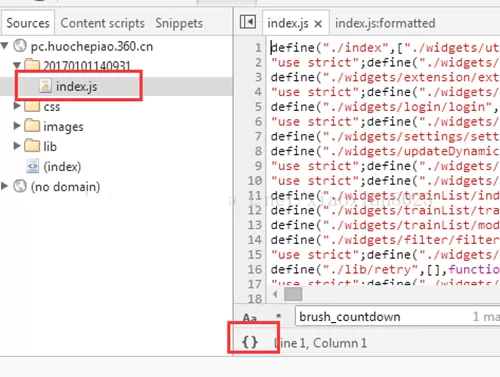Toggle match case Aa search option
500x377 pixels.
click(x=250, y=317)
